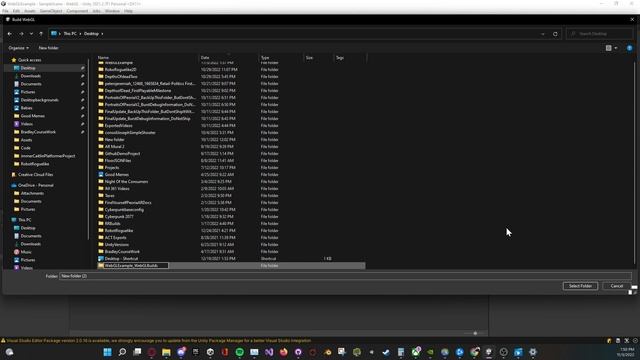Click the file list vertical scrollbar
This screenshot has width=640, height=360.
pyautogui.click(x=634, y=163)
